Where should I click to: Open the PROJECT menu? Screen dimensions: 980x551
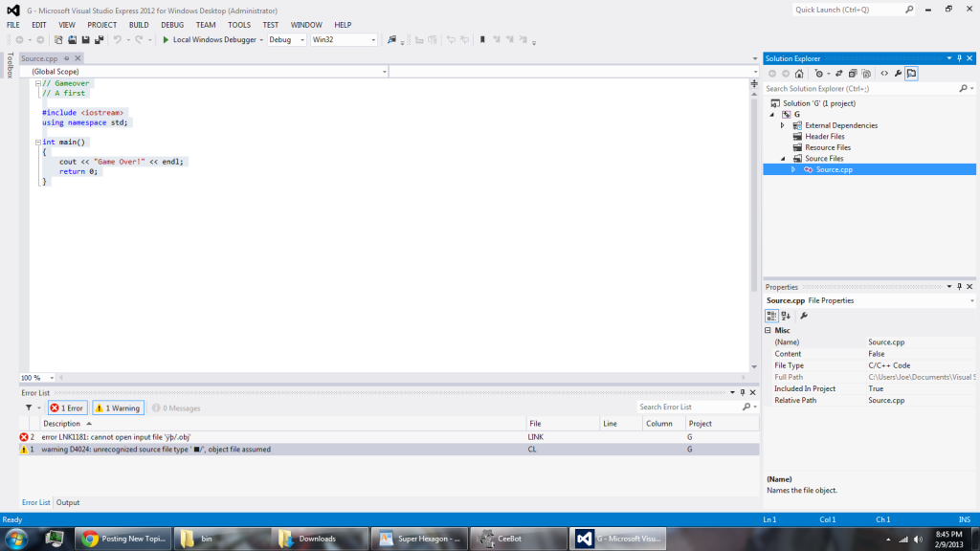click(x=101, y=25)
